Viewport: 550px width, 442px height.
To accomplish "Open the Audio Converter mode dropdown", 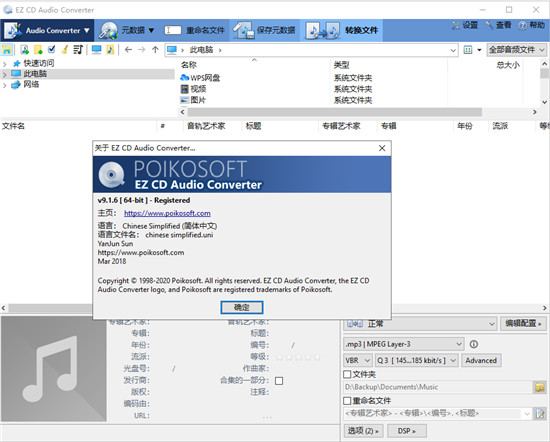I will point(47,31).
